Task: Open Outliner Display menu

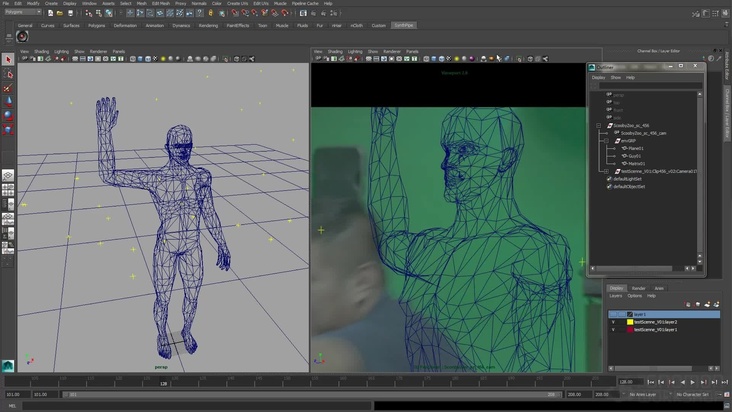Action: 598,78
